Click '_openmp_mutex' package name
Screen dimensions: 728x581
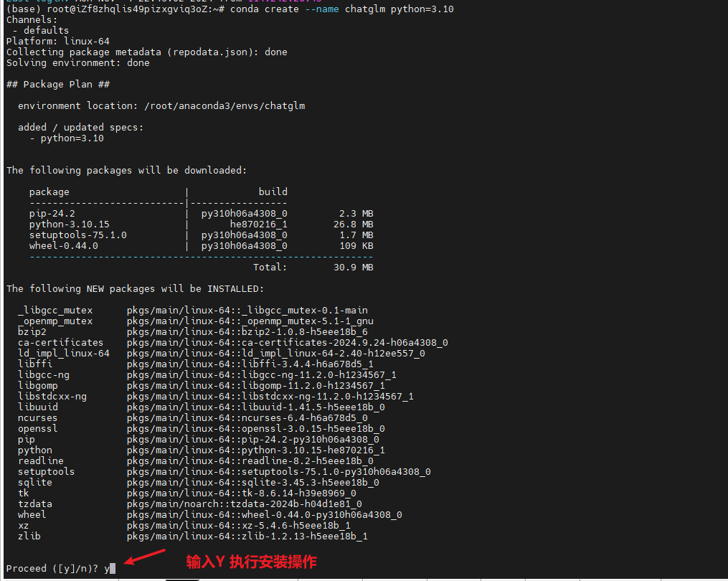55,321
